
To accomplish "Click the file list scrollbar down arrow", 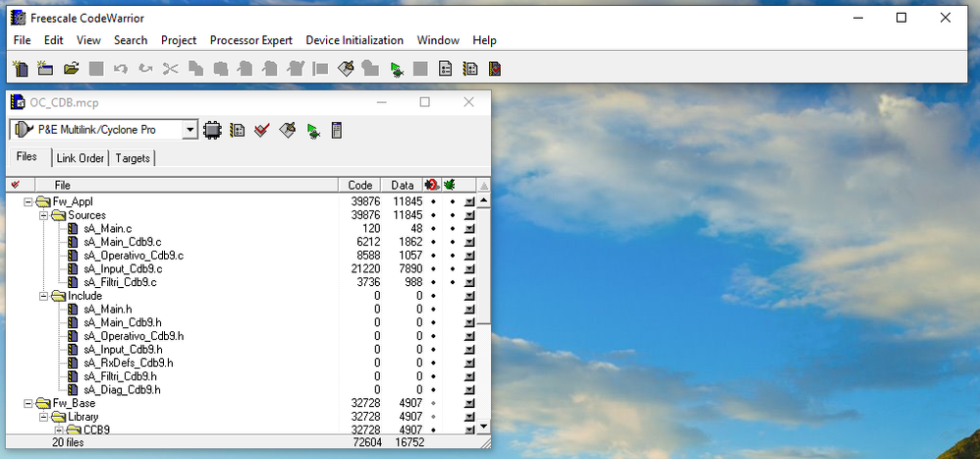I will 484,428.
